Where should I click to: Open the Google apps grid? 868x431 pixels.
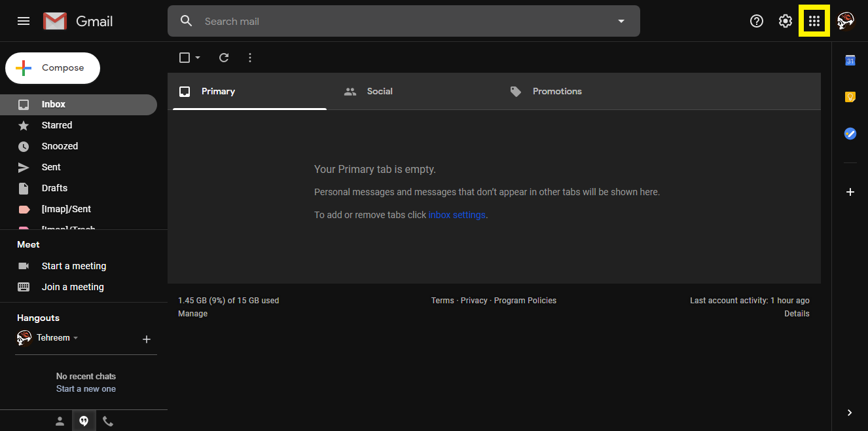pyautogui.click(x=814, y=21)
